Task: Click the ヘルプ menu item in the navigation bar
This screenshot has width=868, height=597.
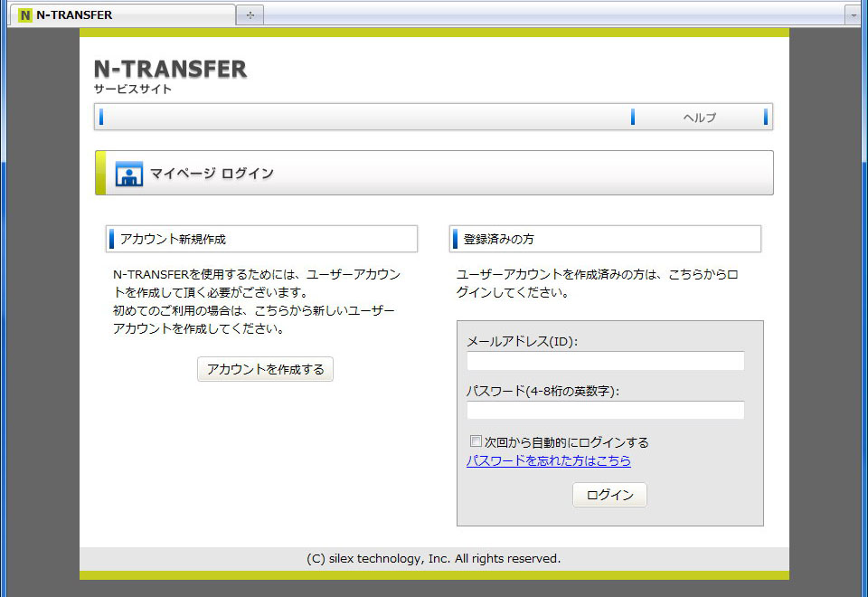Action: (699, 116)
